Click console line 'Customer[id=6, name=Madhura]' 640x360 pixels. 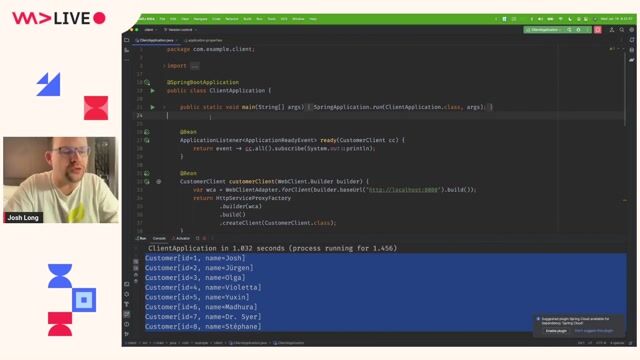(x=201, y=307)
